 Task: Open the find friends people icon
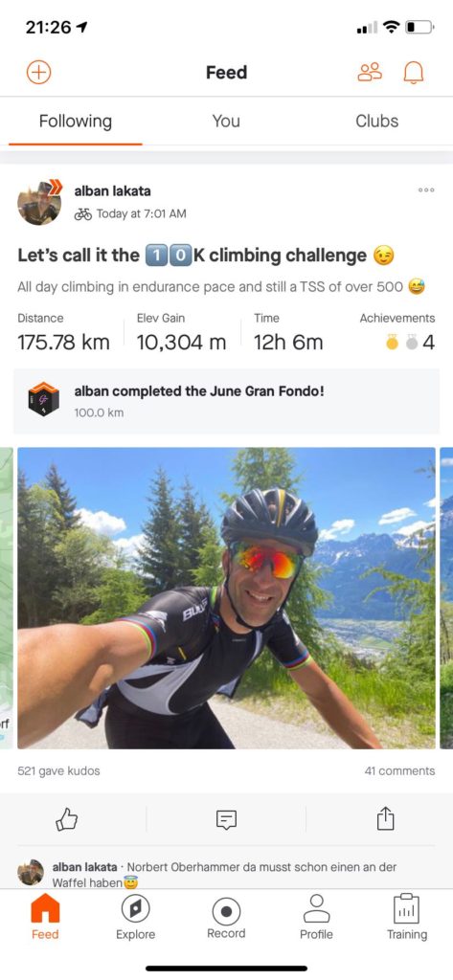[x=369, y=73]
